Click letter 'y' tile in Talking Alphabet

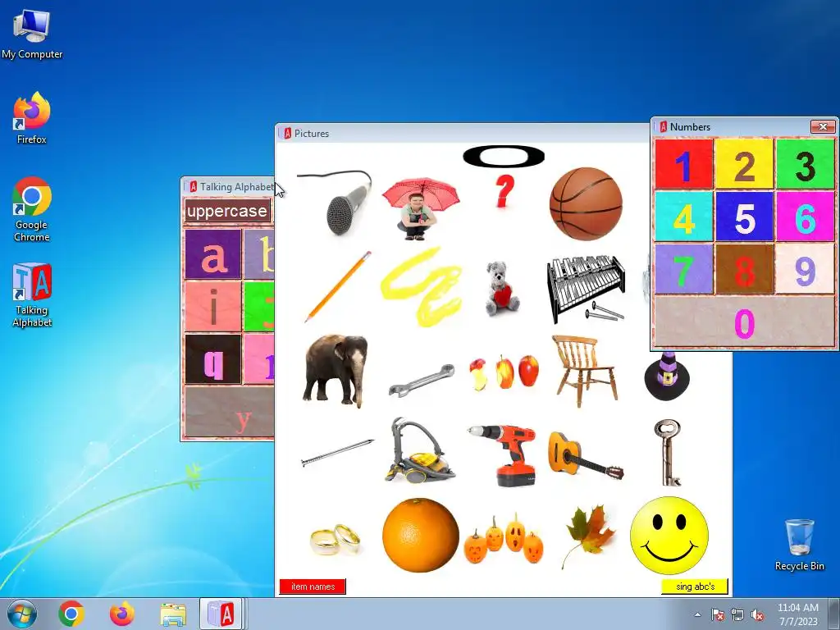pyautogui.click(x=230, y=412)
